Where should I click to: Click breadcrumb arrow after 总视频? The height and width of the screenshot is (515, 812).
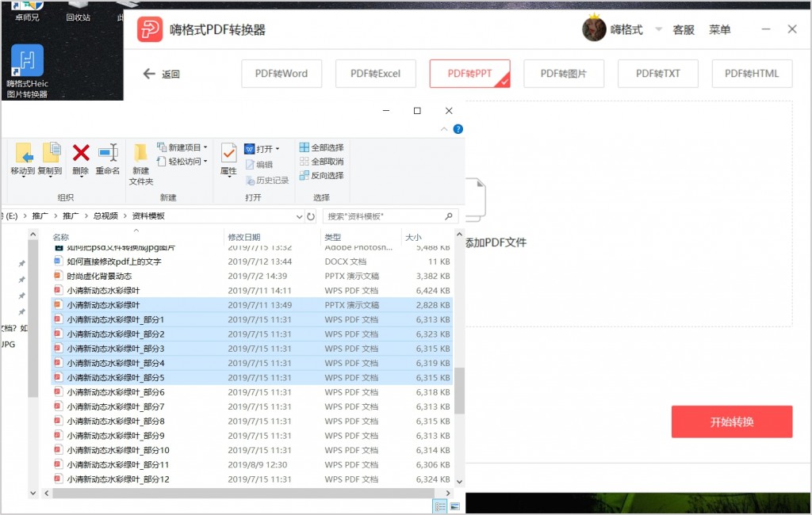(x=124, y=216)
